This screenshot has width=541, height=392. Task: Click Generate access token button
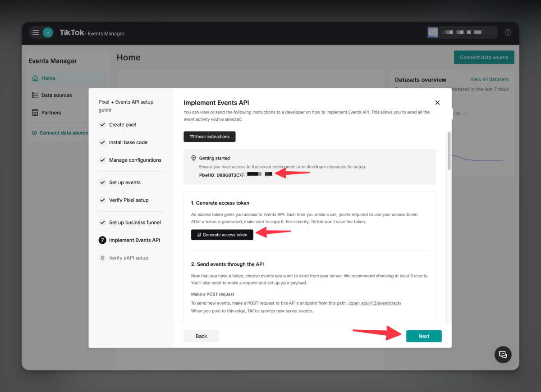pyautogui.click(x=222, y=235)
